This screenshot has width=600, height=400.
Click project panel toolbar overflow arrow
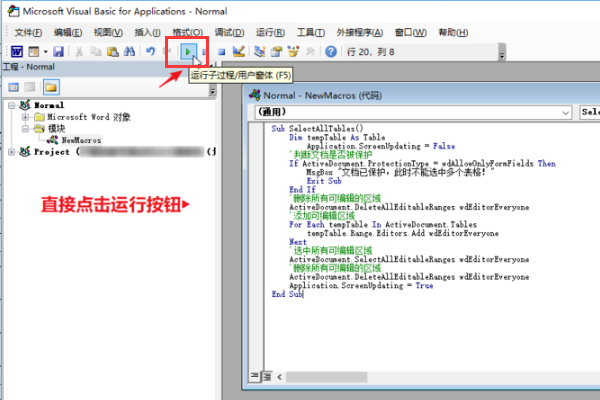point(213,91)
